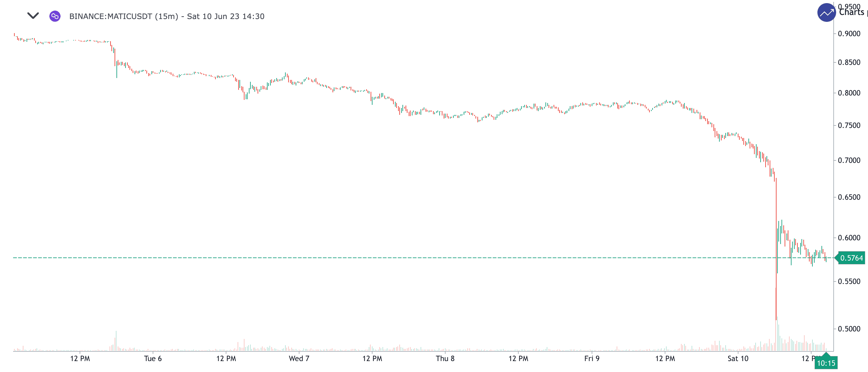The height and width of the screenshot is (372, 868).
Task: Click the BINANCE:MATICUSDT (15m) symbol title
Action: coord(124,17)
